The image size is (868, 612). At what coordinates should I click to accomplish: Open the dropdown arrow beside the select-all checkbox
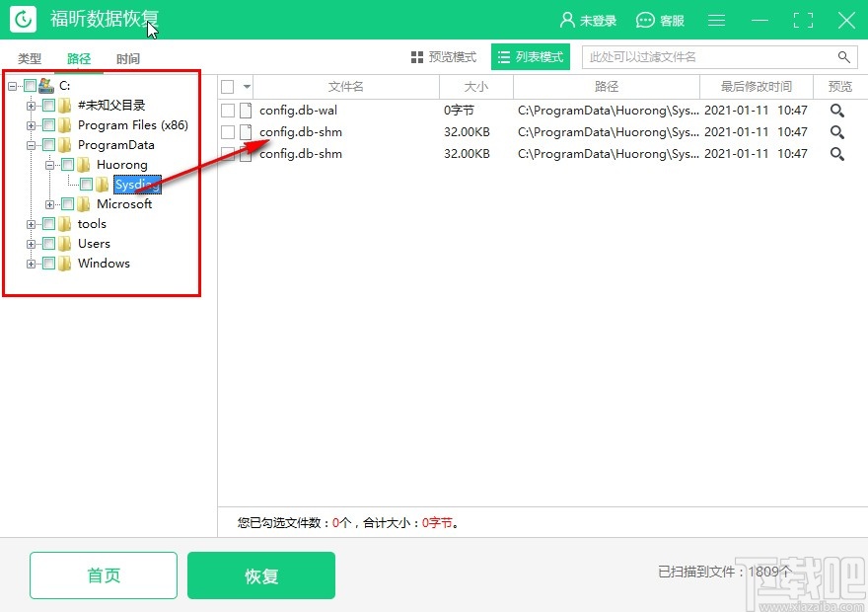[247, 87]
